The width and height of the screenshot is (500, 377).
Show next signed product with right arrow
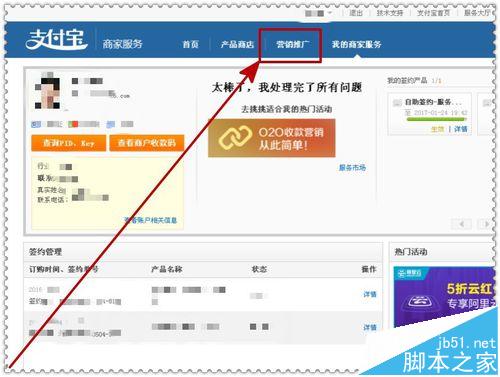coord(486,224)
